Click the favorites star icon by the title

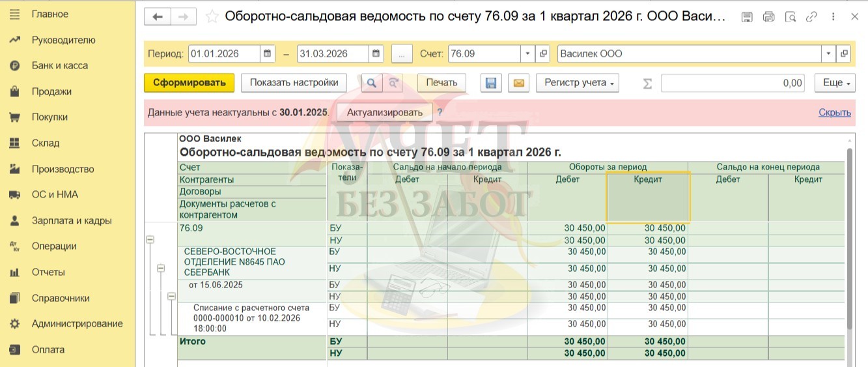[212, 17]
